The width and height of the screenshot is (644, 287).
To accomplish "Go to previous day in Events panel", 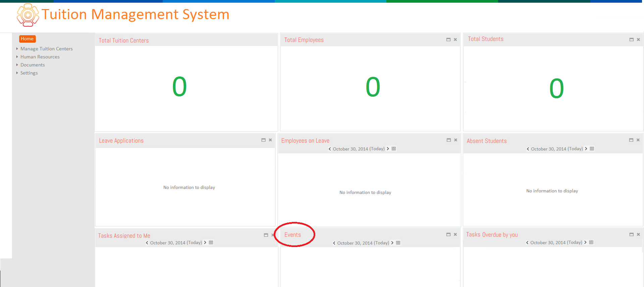I will point(334,243).
